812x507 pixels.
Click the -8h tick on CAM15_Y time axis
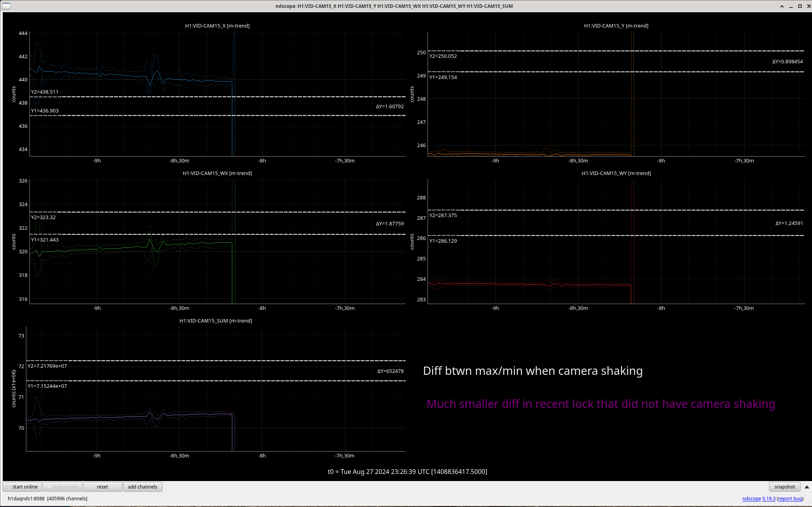coord(661,160)
